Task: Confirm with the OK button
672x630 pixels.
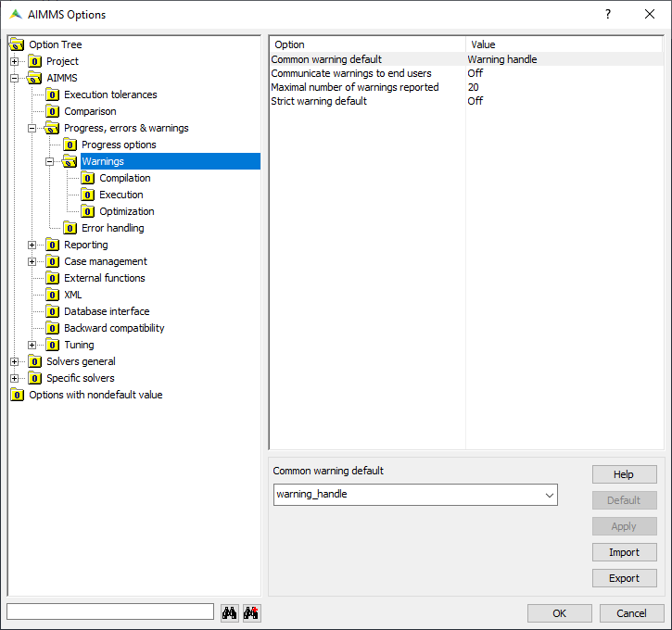Action: click(560, 613)
